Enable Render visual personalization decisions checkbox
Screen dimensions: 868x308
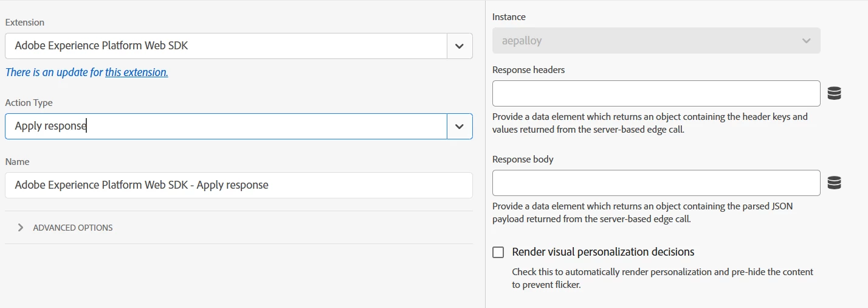click(498, 252)
